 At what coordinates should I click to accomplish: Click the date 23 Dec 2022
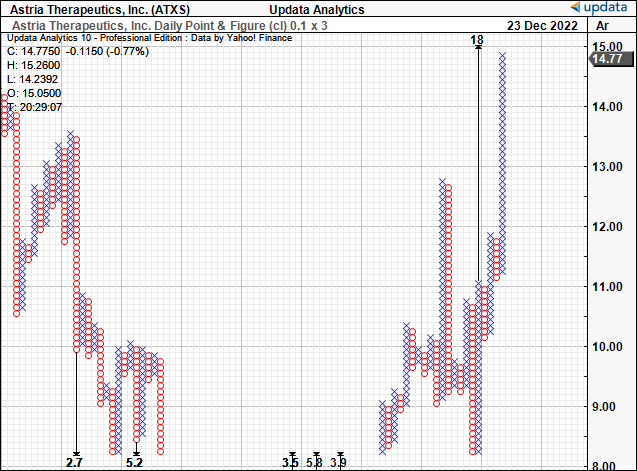coord(542,26)
